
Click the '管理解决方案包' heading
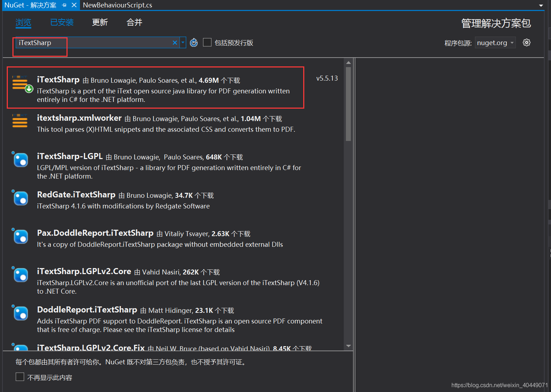pyautogui.click(x=496, y=23)
